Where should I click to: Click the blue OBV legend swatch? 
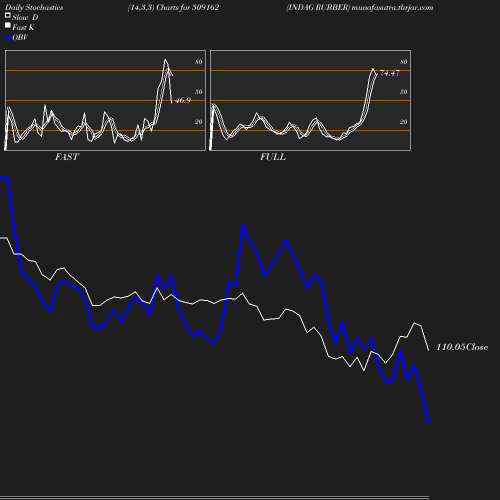(8, 38)
